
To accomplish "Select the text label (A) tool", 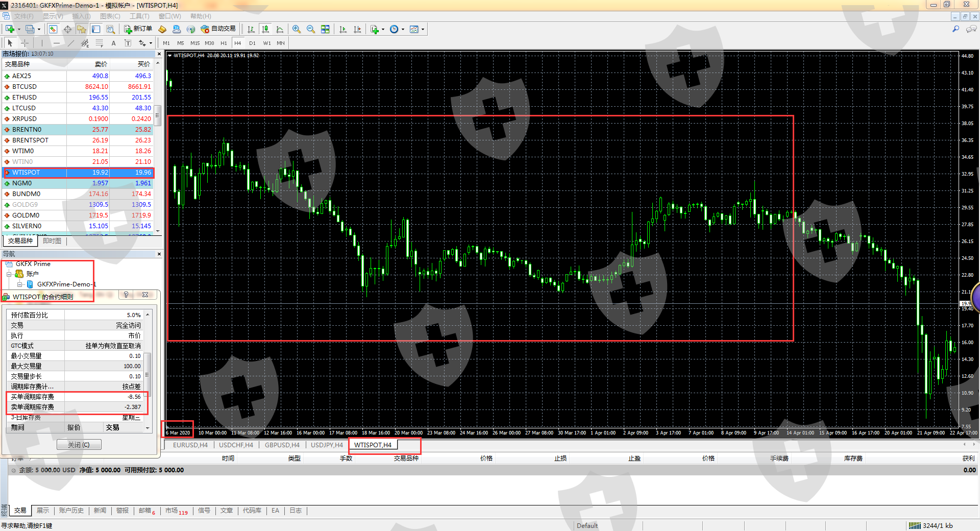I will [x=113, y=43].
